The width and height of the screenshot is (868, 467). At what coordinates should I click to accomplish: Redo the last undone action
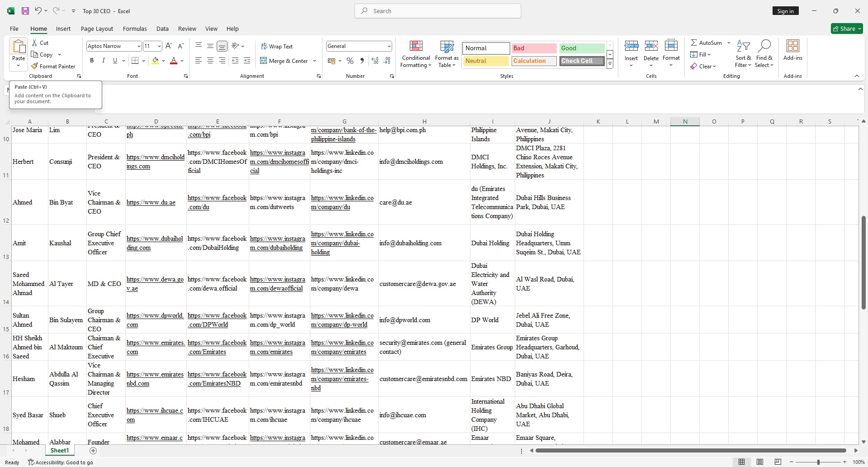point(56,11)
